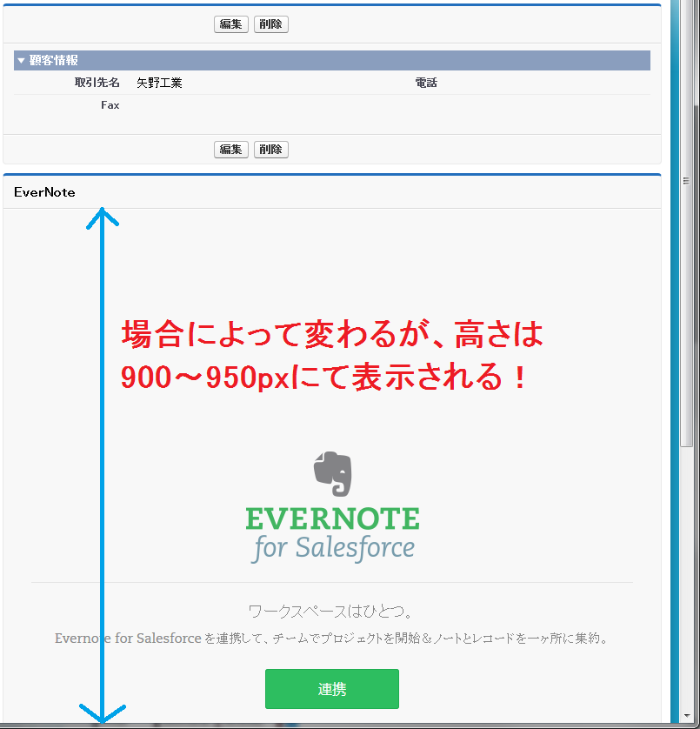Click the 取引先名 value 矢野工業
Viewport: 700px width, 729px height.
point(159,83)
